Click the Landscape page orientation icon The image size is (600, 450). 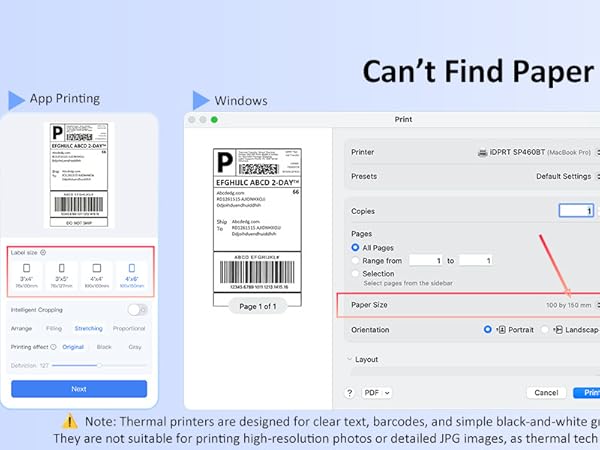pos(558,329)
